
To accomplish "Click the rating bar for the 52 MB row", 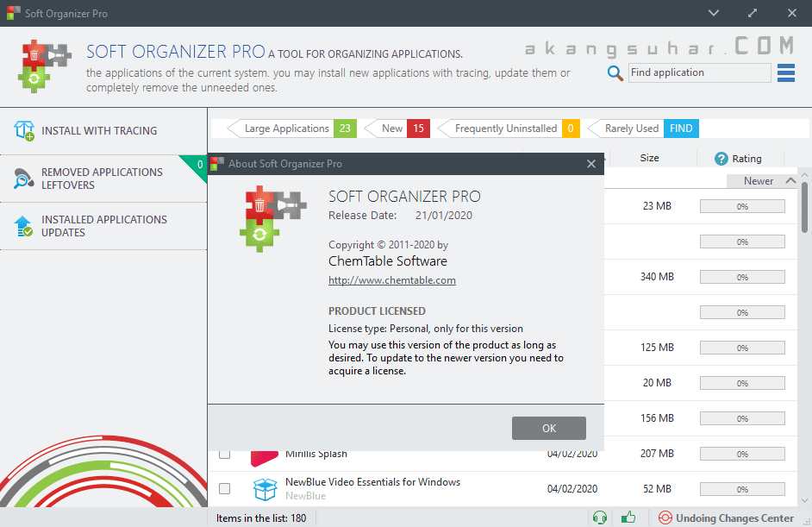I will click(x=742, y=489).
